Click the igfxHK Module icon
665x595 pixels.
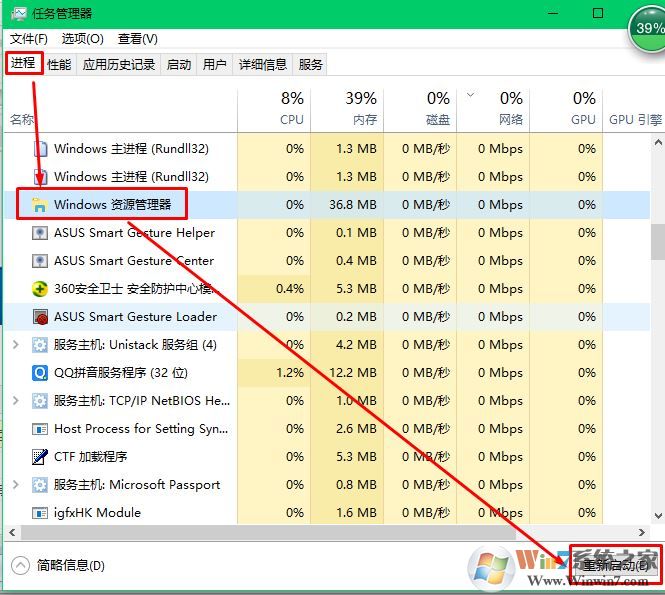(40, 513)
